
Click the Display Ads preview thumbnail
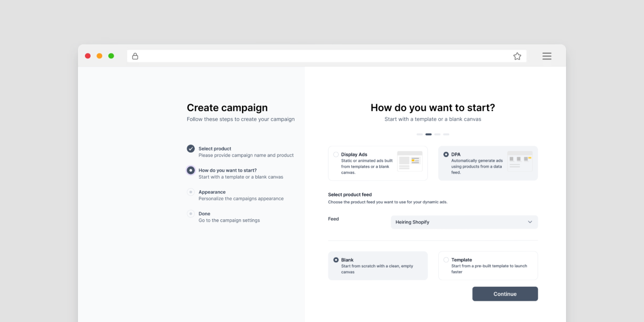coord(410,160)
